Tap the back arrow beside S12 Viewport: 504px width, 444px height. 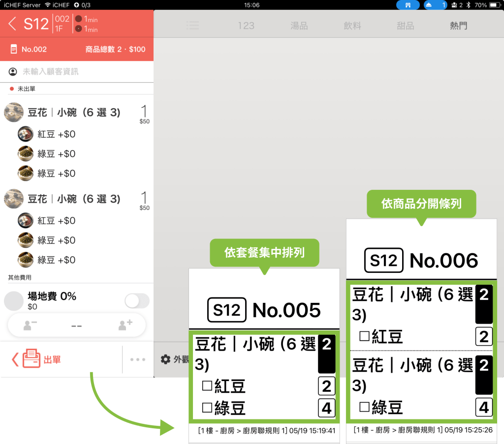[12, 24]
